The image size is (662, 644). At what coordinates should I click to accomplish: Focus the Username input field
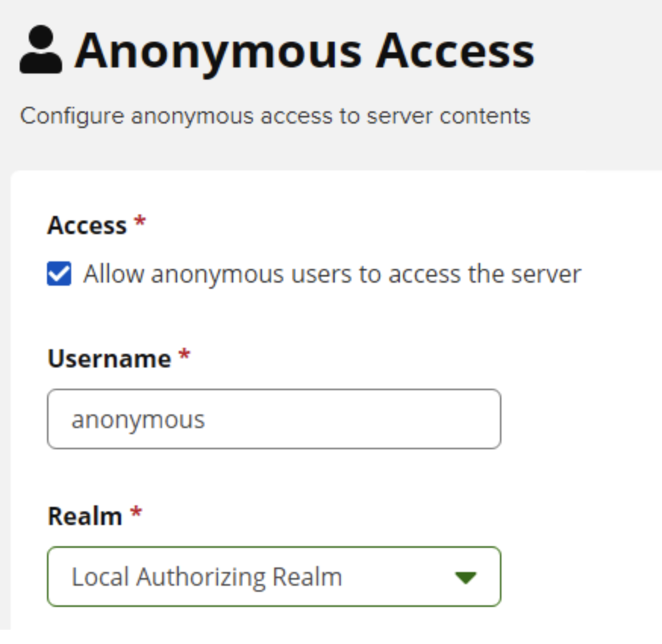click(274, 419)
